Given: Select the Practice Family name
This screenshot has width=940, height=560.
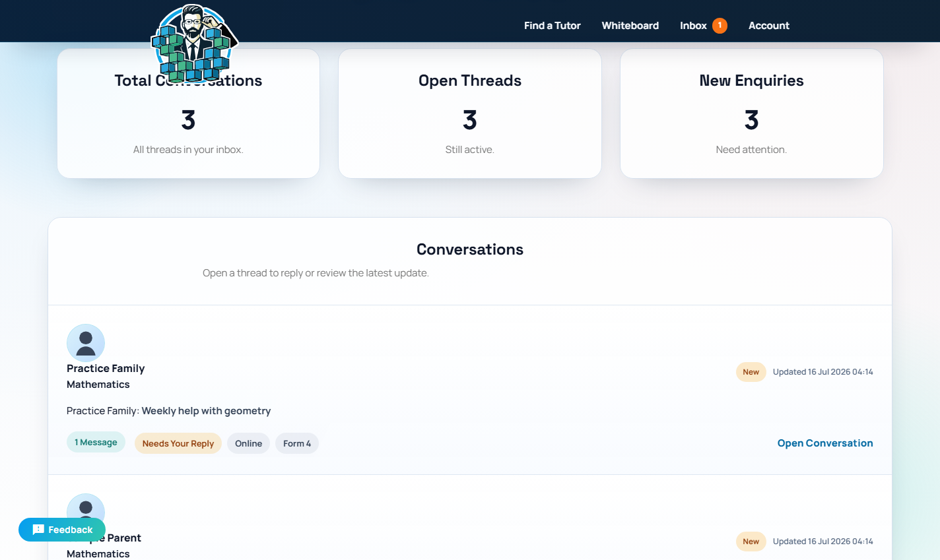Looking at the screenshot, I should click(x=106, y=369).
